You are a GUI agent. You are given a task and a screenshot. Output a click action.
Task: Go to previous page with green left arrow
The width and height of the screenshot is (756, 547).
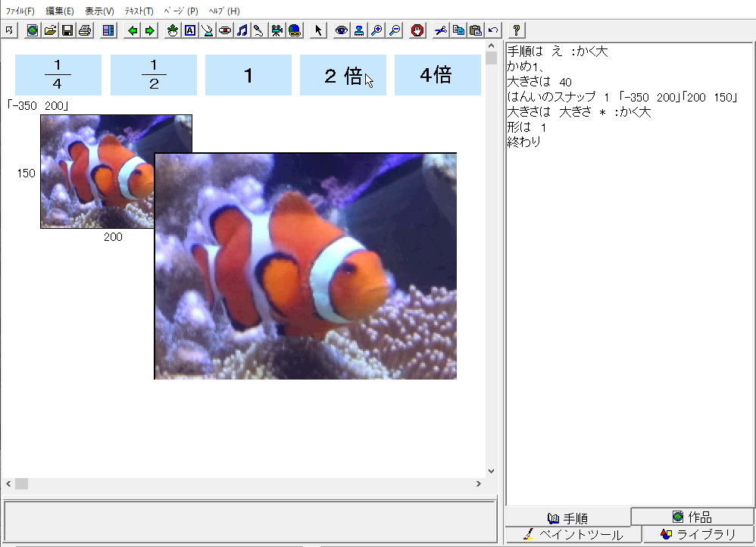click(133, 30)
